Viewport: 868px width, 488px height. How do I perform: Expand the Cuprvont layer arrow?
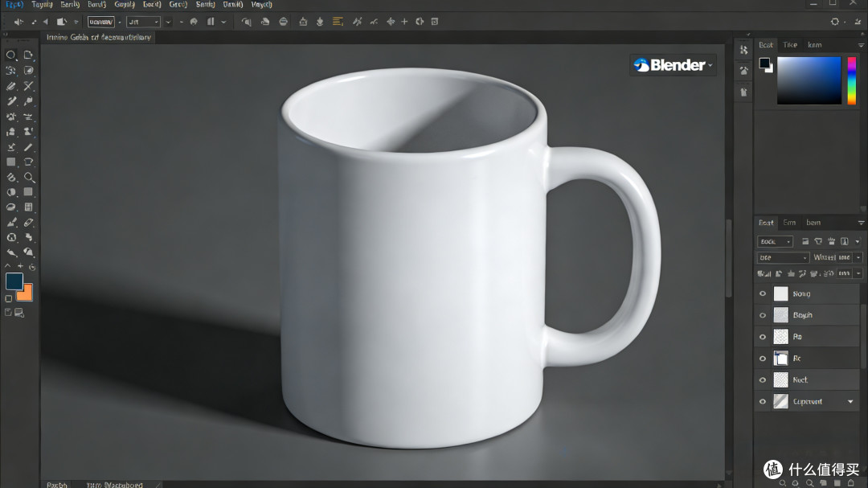coord(850,402)
